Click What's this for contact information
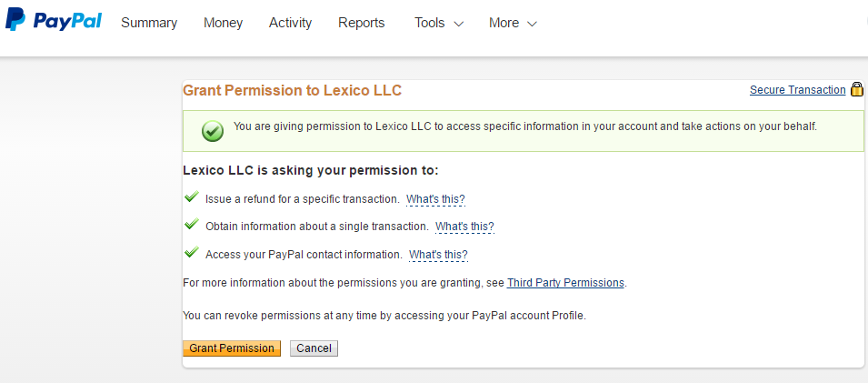Screen dimensions: 868x383 click(x=438, y=255)
